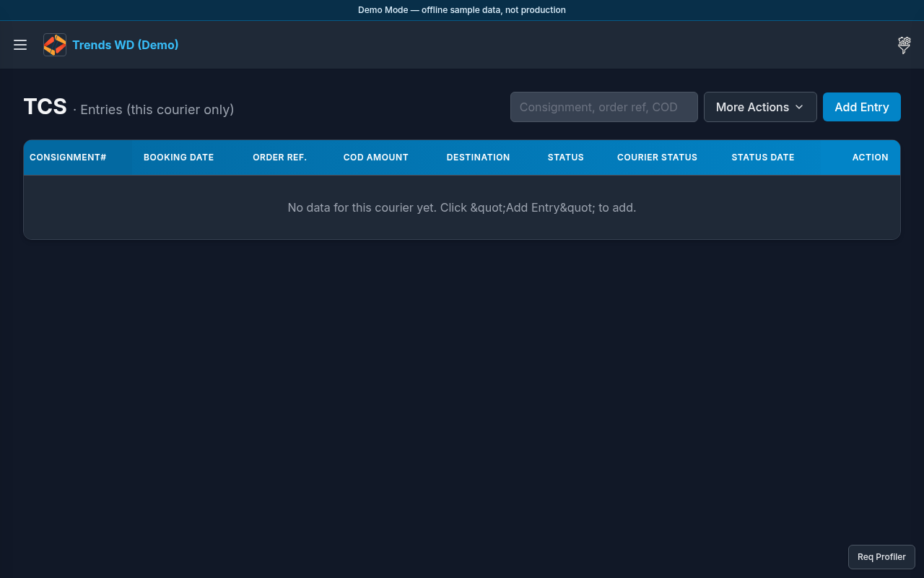Sort by COD Amount column header
The height and width of the screenshot is (578, 924).
coord(376,158)
